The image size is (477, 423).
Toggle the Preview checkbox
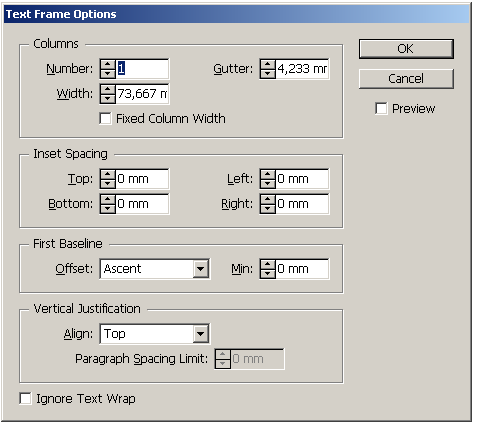[x=381, y=108]
